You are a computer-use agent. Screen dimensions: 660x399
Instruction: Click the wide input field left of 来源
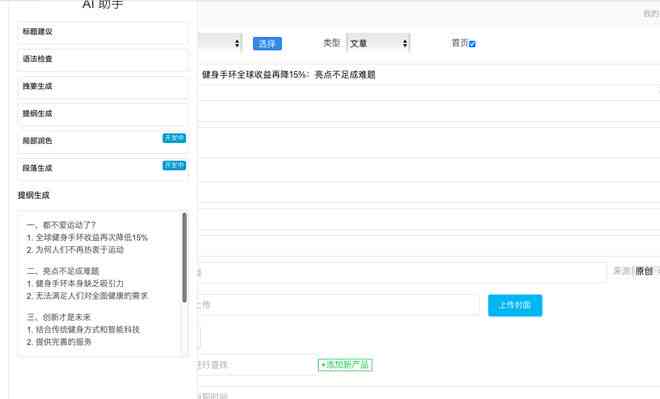tap(402, 273)
